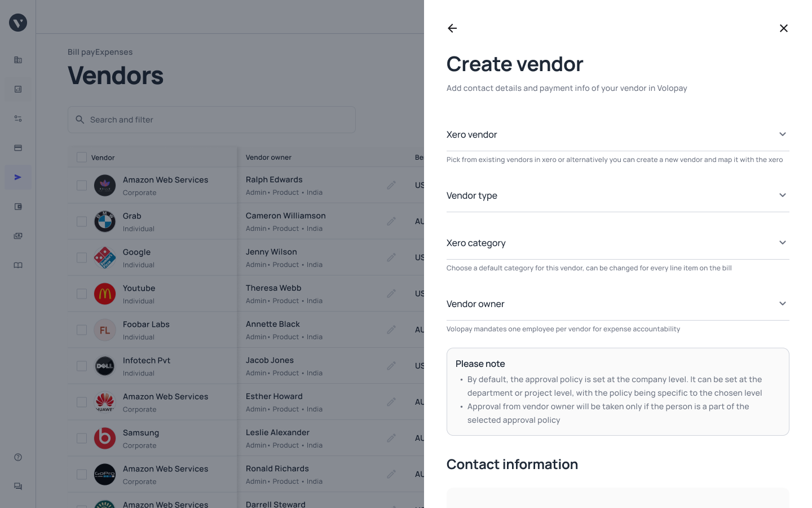Open the chat messages icon in sidebar
The height and width of the screenshot is (508, 812).
[18, 487]
